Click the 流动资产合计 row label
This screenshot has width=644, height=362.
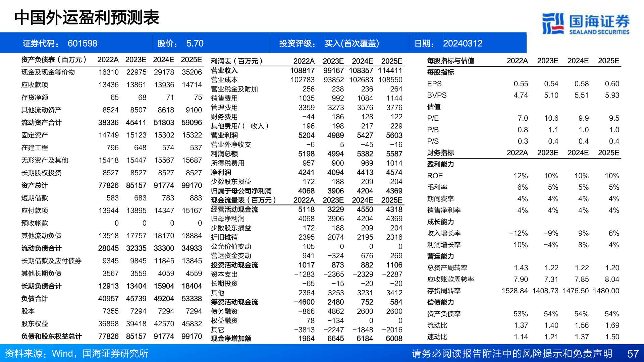(41, 123)
